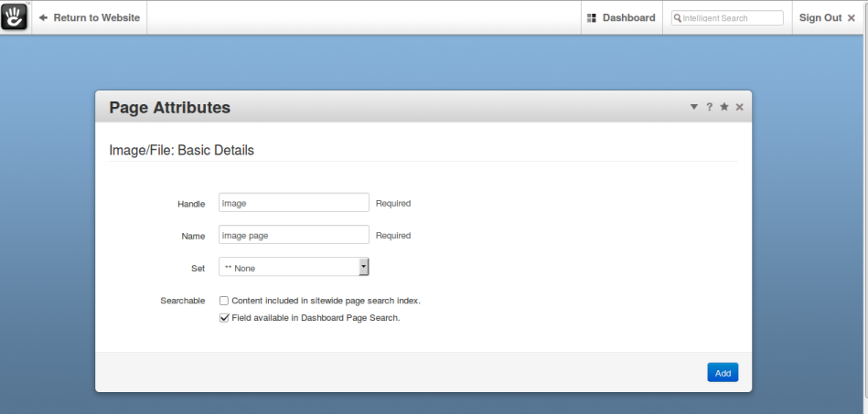This screenshot has width=868, height=414.
Task: Open the Dashboard menu item
Action: [x=621, y=17]
